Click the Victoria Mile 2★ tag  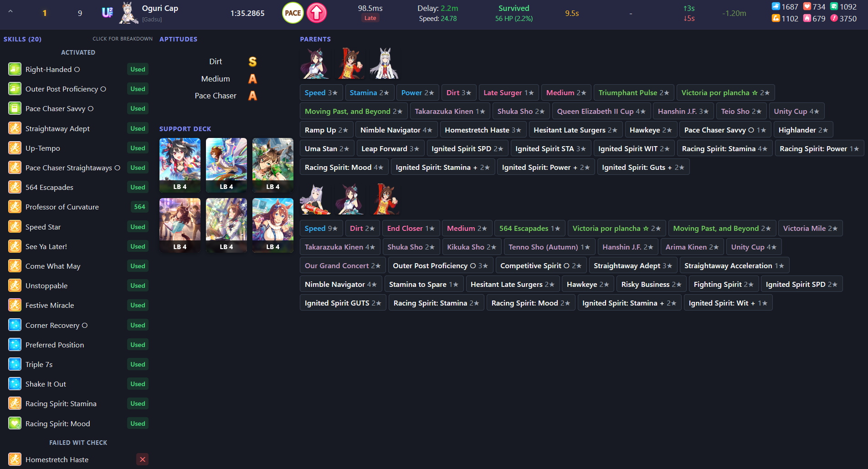[811, 228]
